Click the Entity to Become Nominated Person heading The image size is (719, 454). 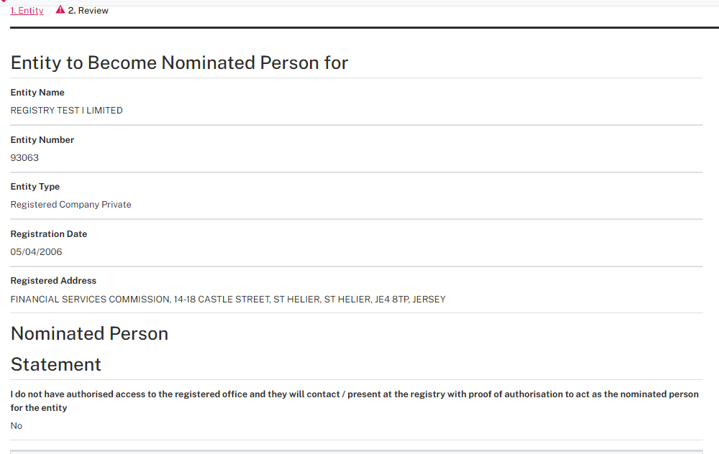click(179, 63)
